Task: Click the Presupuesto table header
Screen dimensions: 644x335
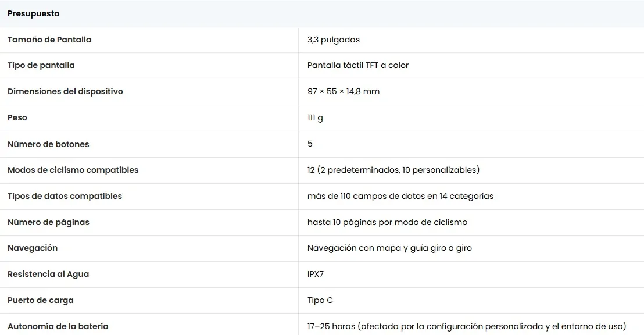Action: click(x=33, y=13)
